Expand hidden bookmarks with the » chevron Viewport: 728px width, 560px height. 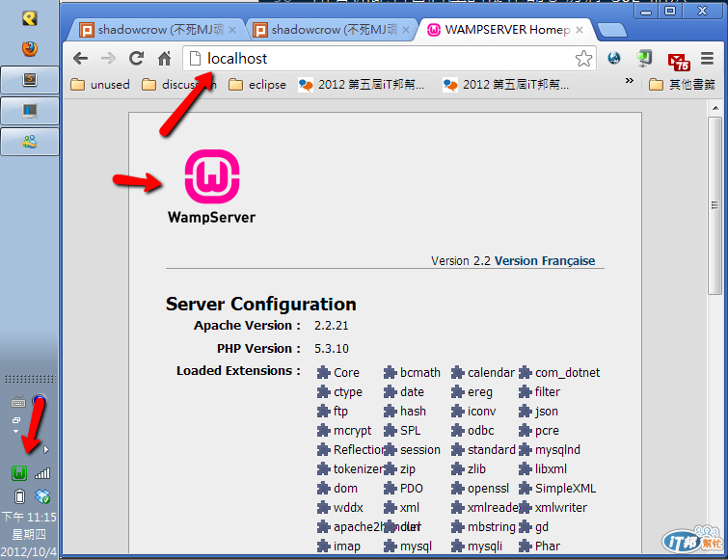point(629,81)
